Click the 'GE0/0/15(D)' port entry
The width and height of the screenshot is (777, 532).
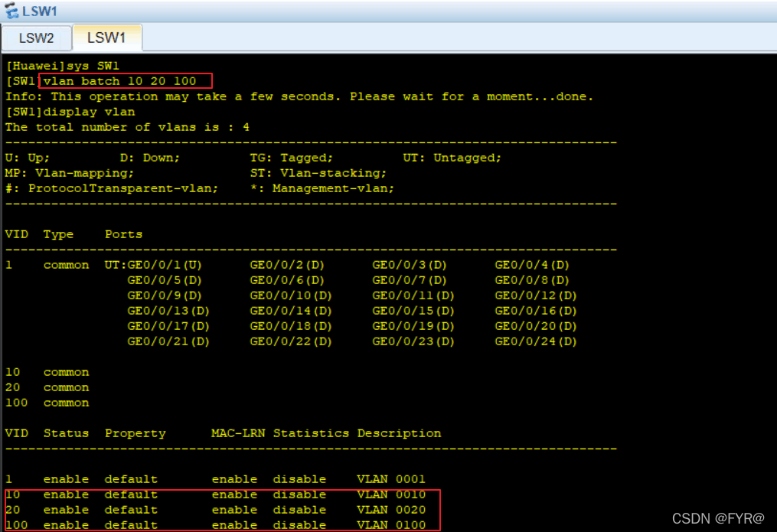click(413, 311)
